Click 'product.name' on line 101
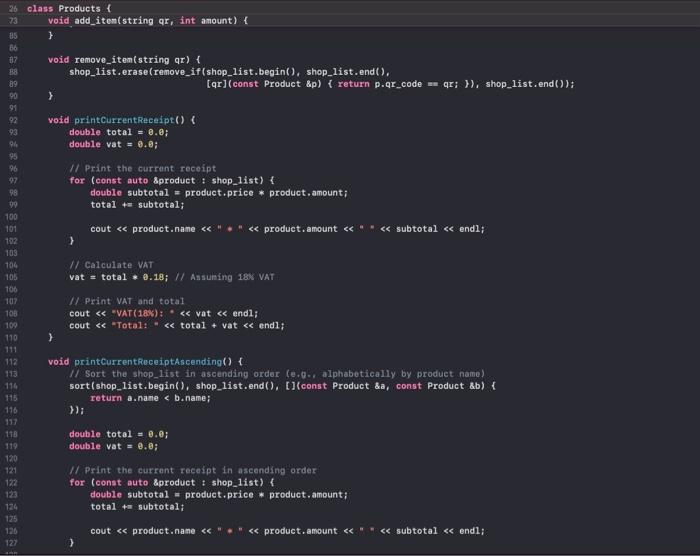This screenshot has width=700, height=556. 163,229
